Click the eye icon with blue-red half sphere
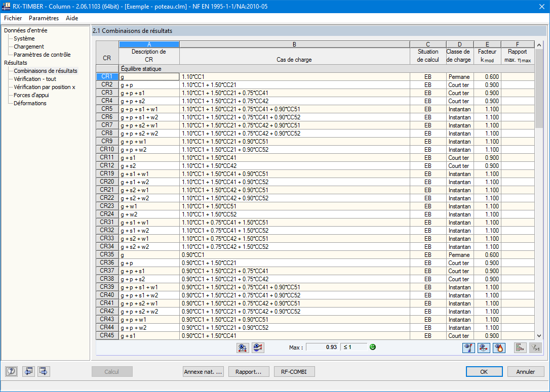Image resolution: width=550 pixels, height=392 pixels. (258, 348)
